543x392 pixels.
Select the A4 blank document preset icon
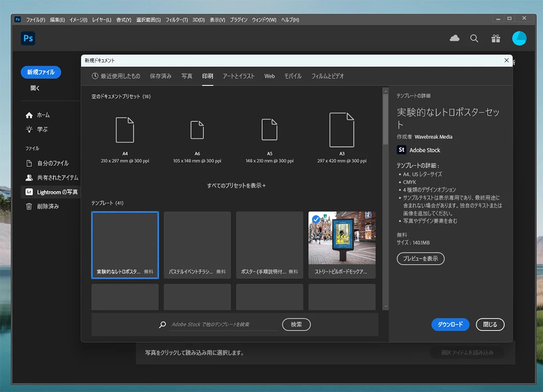125,130
